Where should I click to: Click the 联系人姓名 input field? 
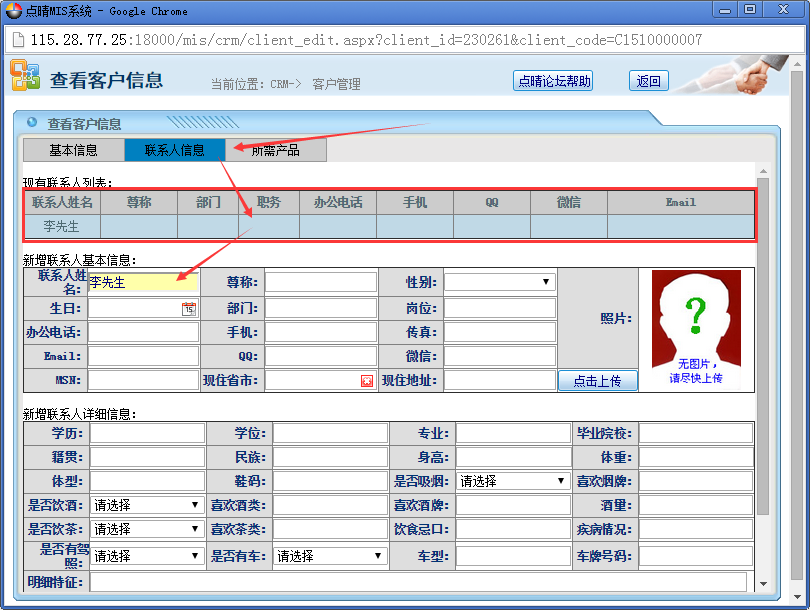(143, 283)
